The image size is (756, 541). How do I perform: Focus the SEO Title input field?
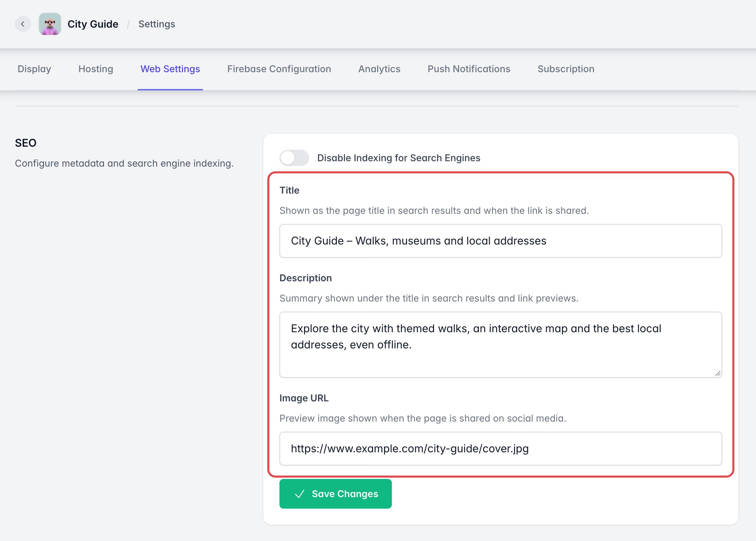pyautogui.click(x=501, y=241)
